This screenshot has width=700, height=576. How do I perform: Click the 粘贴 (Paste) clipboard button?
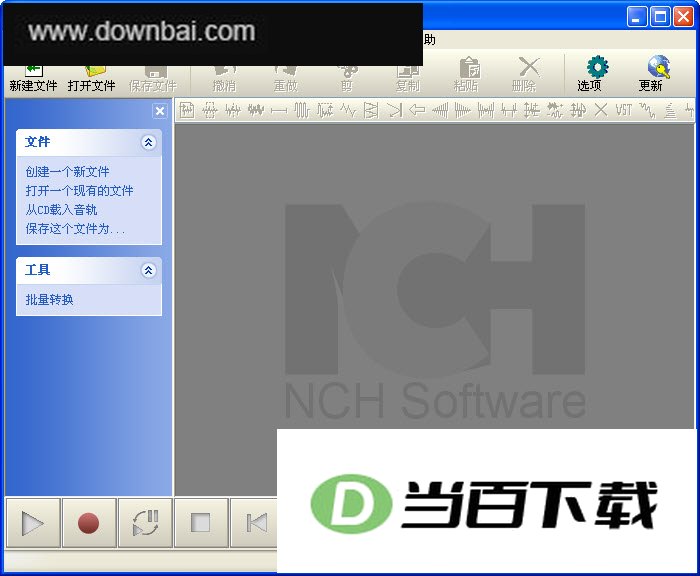466,76
